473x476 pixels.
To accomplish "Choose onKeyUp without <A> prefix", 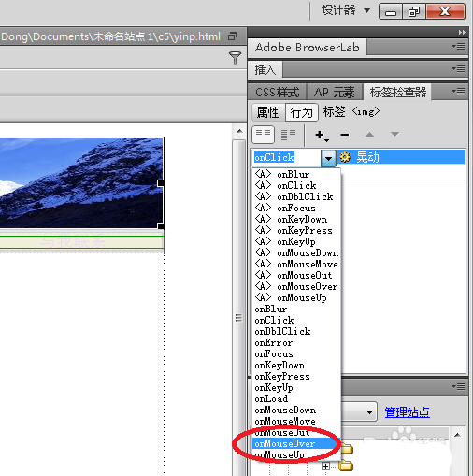I will point(296,387).
